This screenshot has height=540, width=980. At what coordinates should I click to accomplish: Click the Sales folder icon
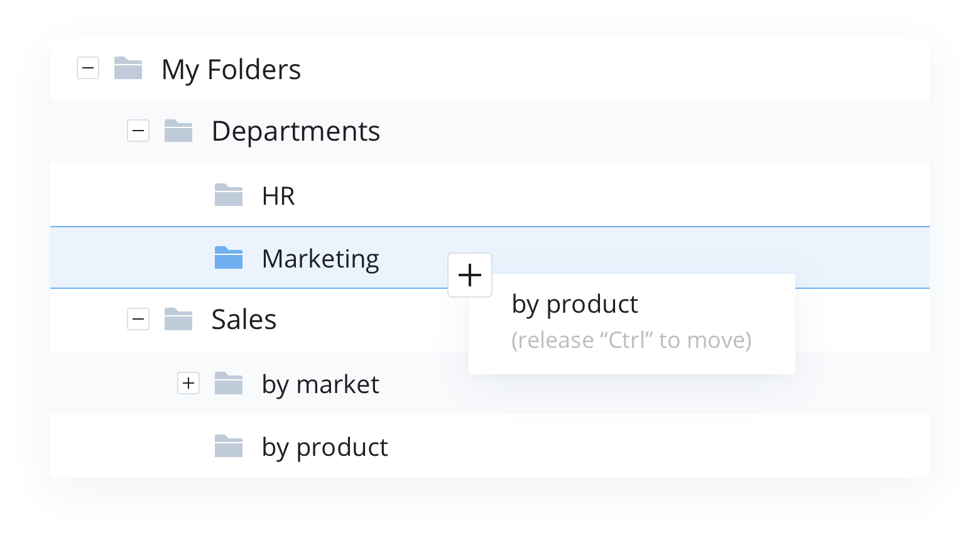tap(178, 320)
